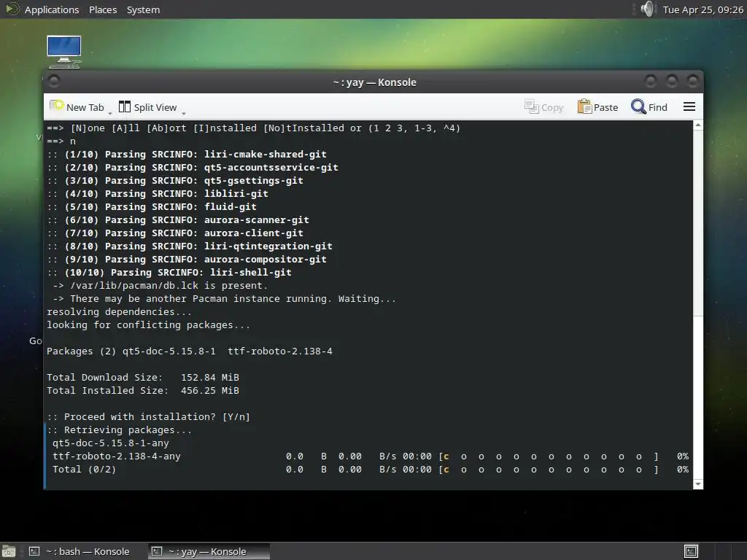Click the ttf-roboto download progress bar
The image size is (747, 560).
(549, 456)
